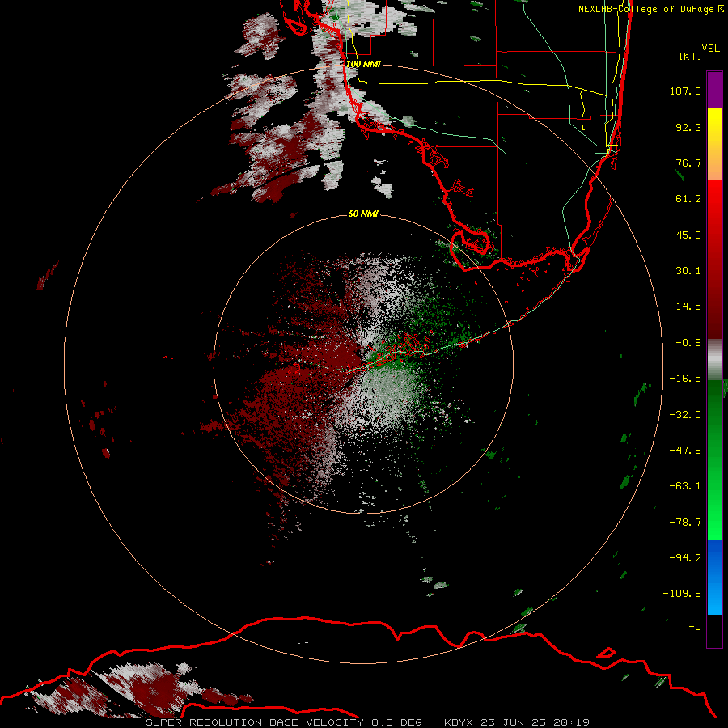Click the NEXLAB-College of DuPage watermark text
This screenshot has height=728, width=728.
coord(651,9)
